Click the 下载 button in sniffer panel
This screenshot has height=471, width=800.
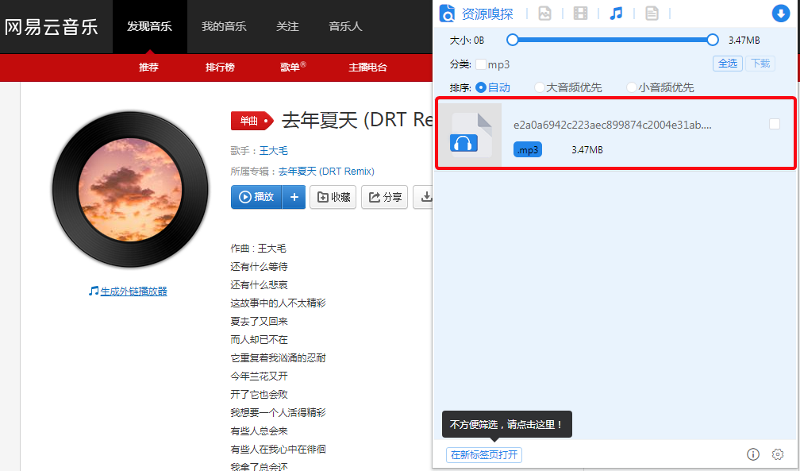tap(760, 64)
